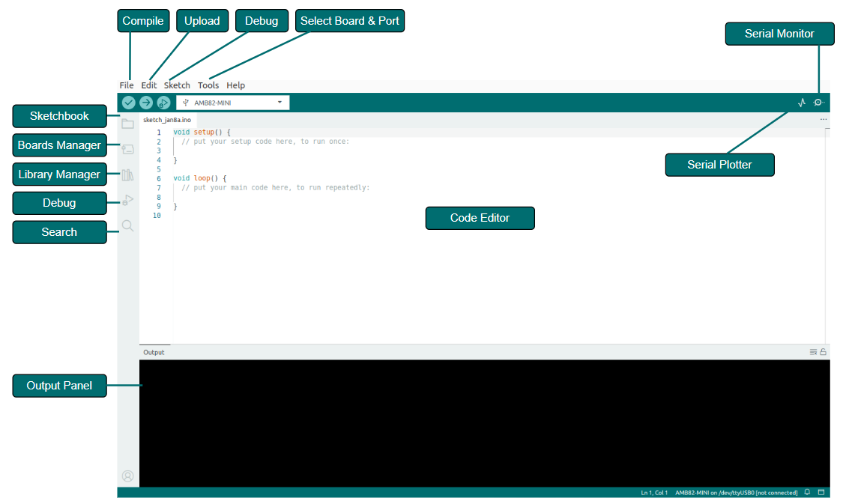Viewport: 846px width, 504px height.
Task: Start debugging with the toolbar debug button
Action: (x=163, y=103)
